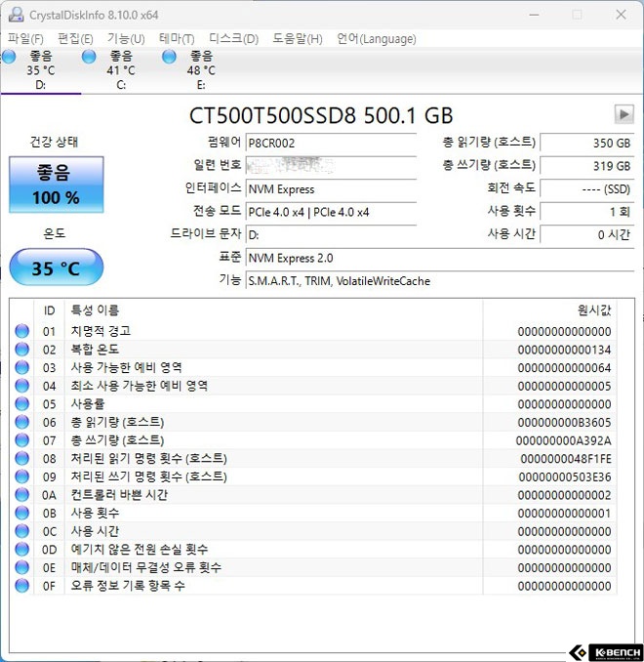Click status orb for 06 총 읽기량 (호스트)
The image size is (644, 662).
pos(21,422)
